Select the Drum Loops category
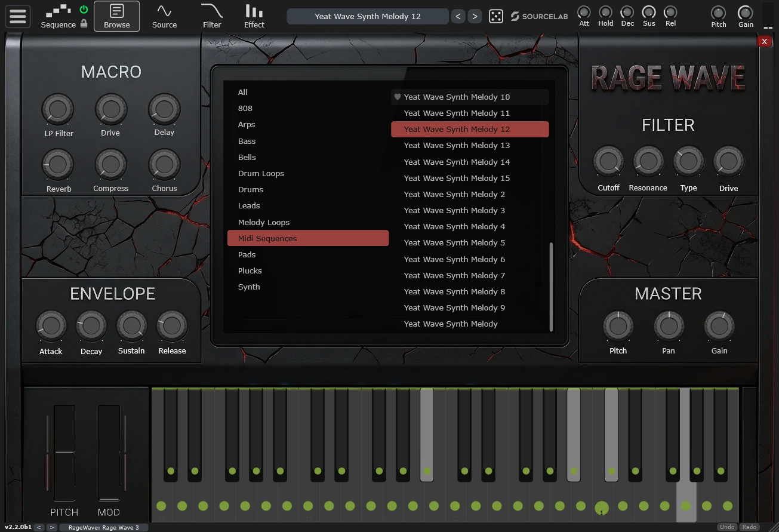 click(x=261, y=173)
